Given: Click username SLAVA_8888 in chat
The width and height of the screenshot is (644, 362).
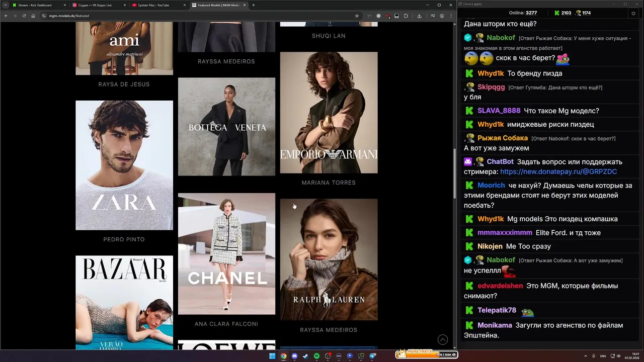Looking at the screenshot, I should click(x=499, y=111).
